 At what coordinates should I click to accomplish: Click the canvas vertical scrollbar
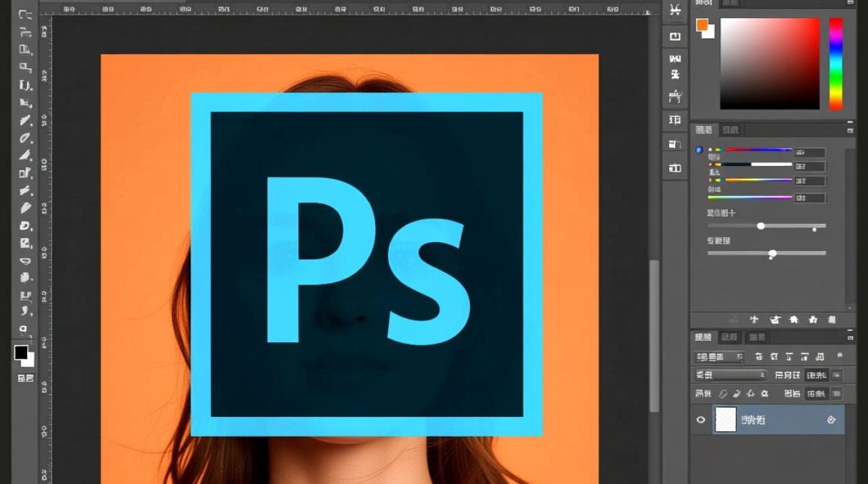tap(655, 336)
